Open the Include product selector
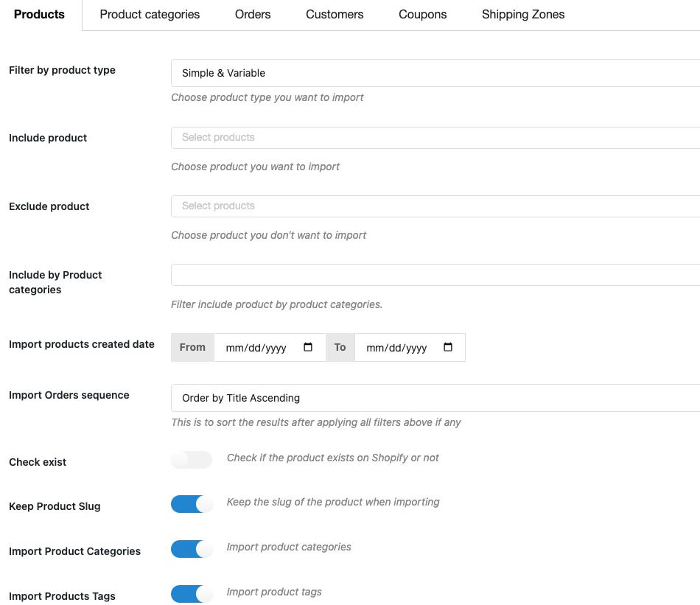This screenshot has height=605, width=700. click(435, 138)
